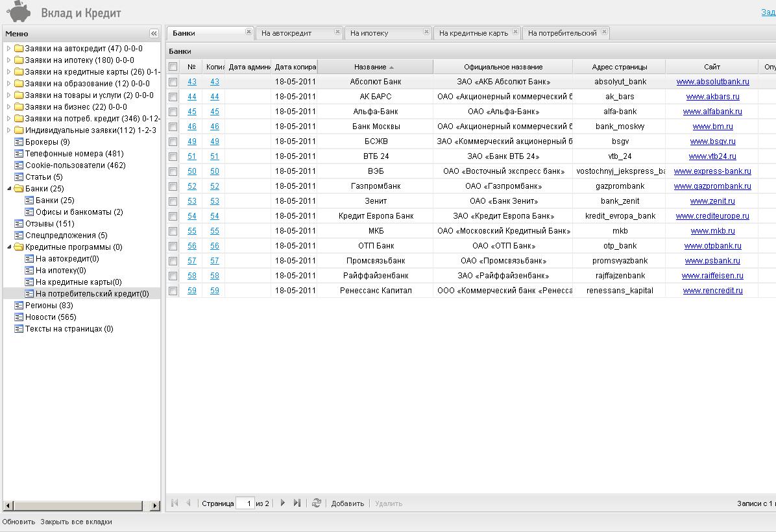Go to next page arrow
This screenshot has height=532, width=776.
283,503
